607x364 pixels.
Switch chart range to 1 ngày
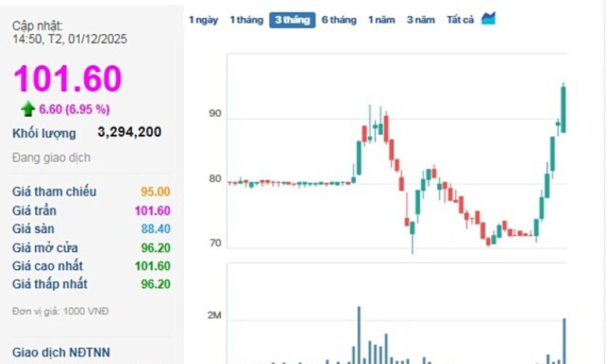203,20
